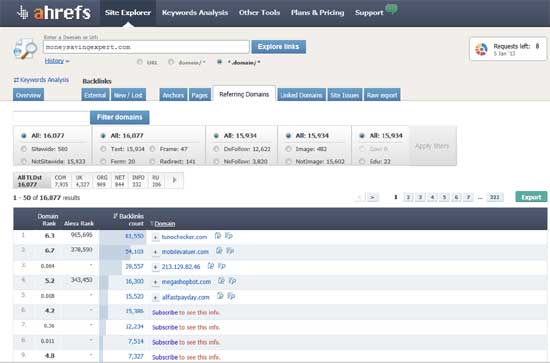Click second icon next to mobilevaluer.com
550x363 pixels.
(x=230, y=251)
